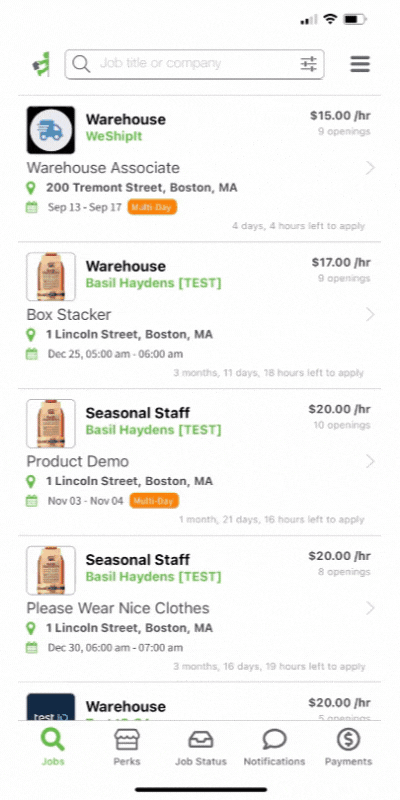Click Basil Haydens [TEST] on Box Stacker listing
Viewport: 400px width, 800px height.
tap(154, 283)
